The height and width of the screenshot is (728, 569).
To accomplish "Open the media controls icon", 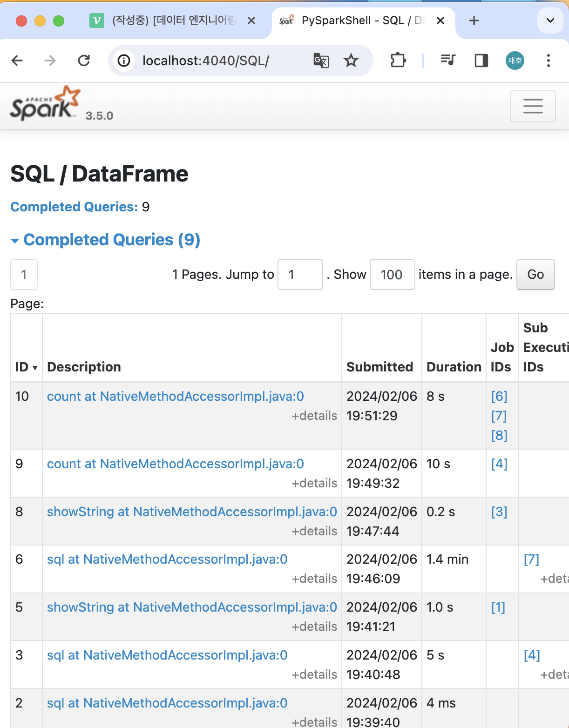I will tap(448, 61).
